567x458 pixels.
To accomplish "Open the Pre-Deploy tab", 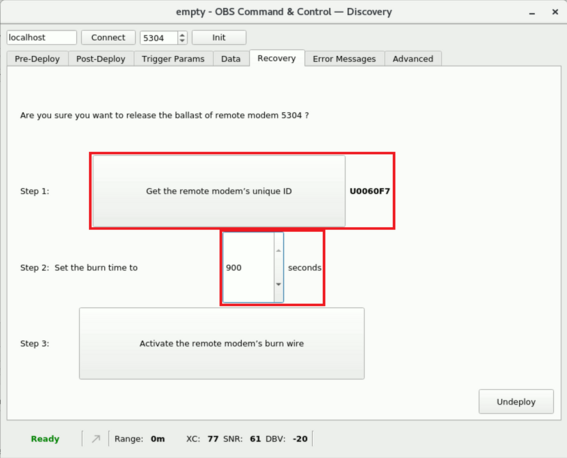I will click(37, 59).
